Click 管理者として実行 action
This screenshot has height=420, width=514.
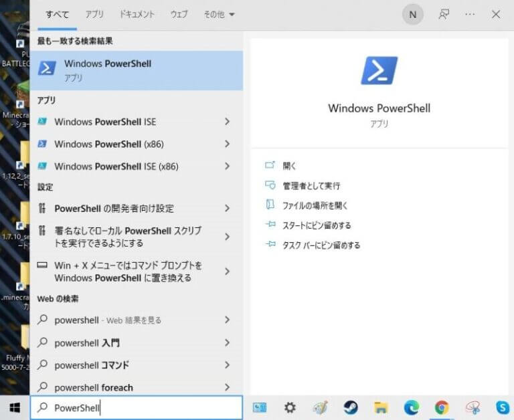[303, 186]
